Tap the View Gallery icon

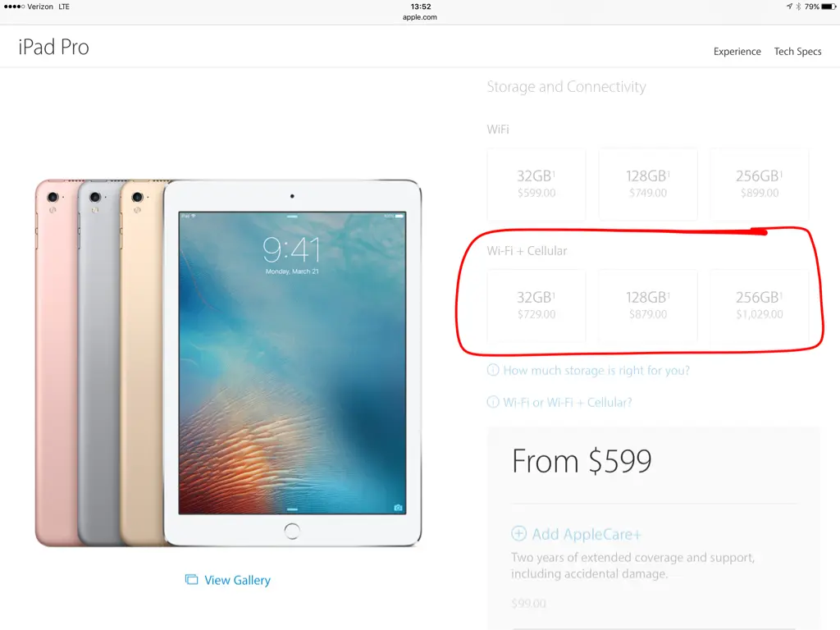pyautogui.click(x=191, y=580)
